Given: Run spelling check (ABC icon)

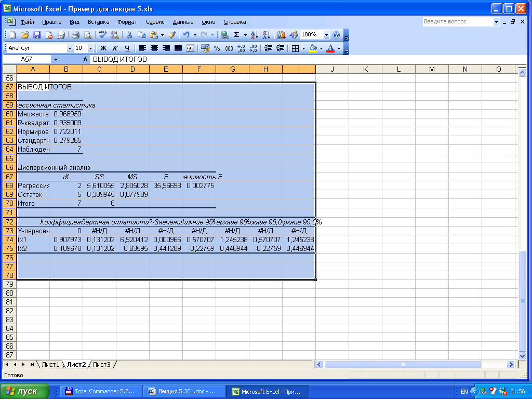Looking at the screenshot, I should click(102, 35).
